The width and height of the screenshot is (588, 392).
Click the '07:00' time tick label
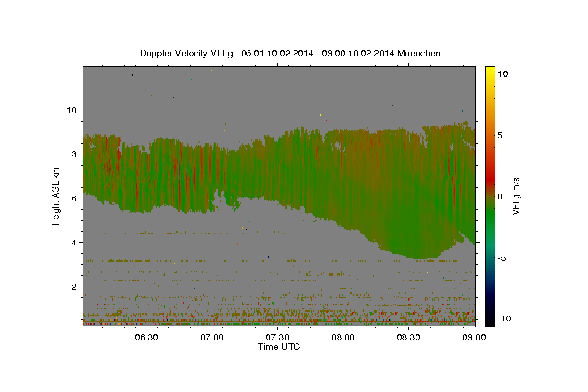pos(212,337)
